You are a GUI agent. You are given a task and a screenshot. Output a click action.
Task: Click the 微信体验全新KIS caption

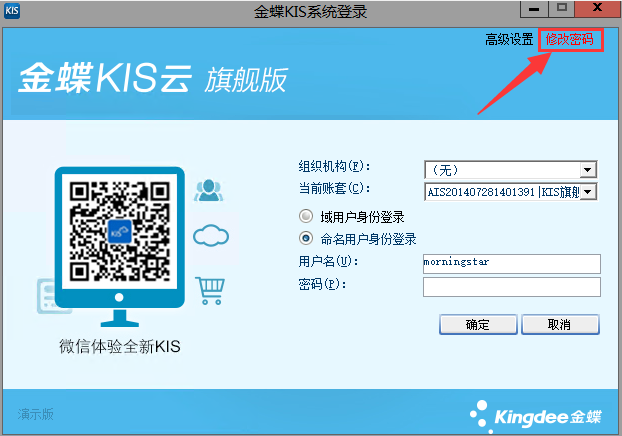[x=120, y=346]
